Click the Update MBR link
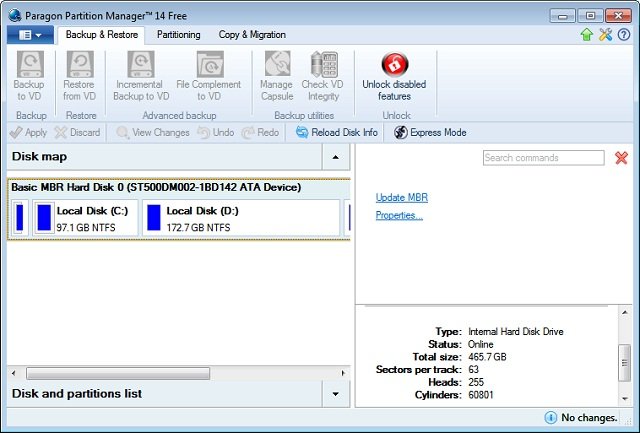Viewport: 640px width, 433px height. [x=402, y=198]
